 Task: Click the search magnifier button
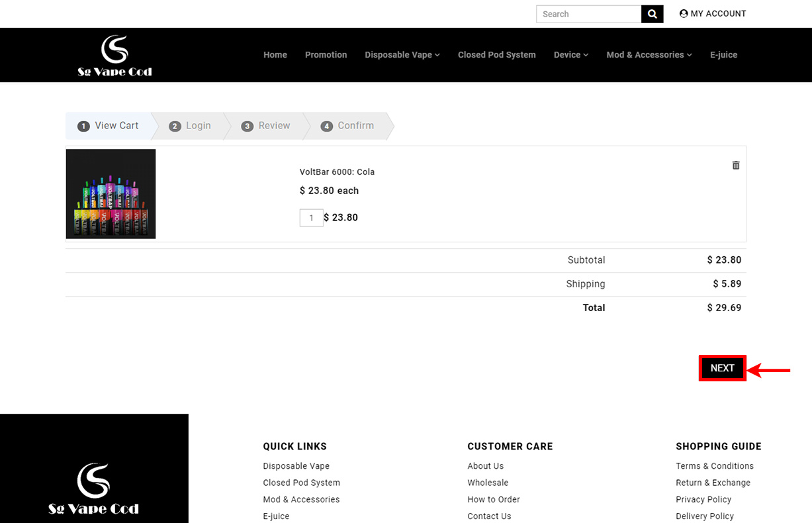coord(652,14)
